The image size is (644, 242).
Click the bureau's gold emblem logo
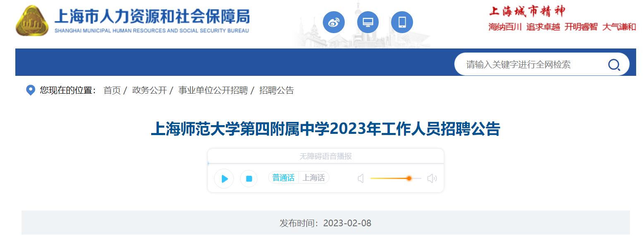tap(32, 21)
